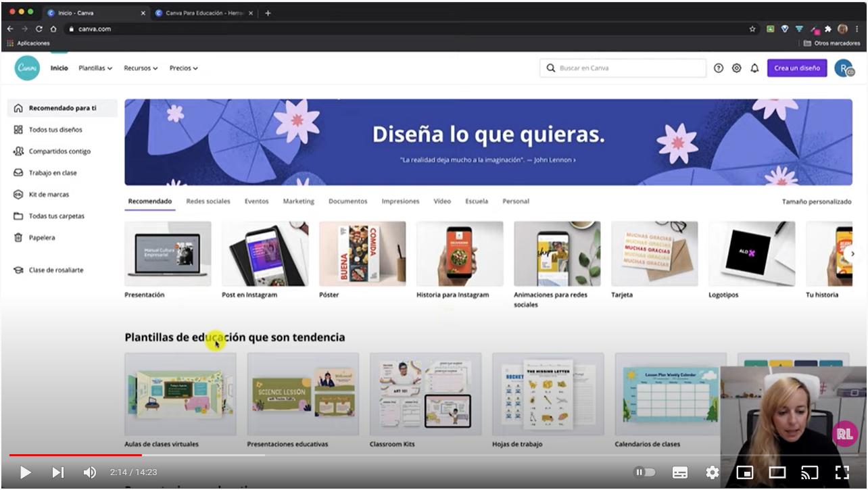The image size is (868, 490).
Task: Mute the video volume
Action: point(89,472)
